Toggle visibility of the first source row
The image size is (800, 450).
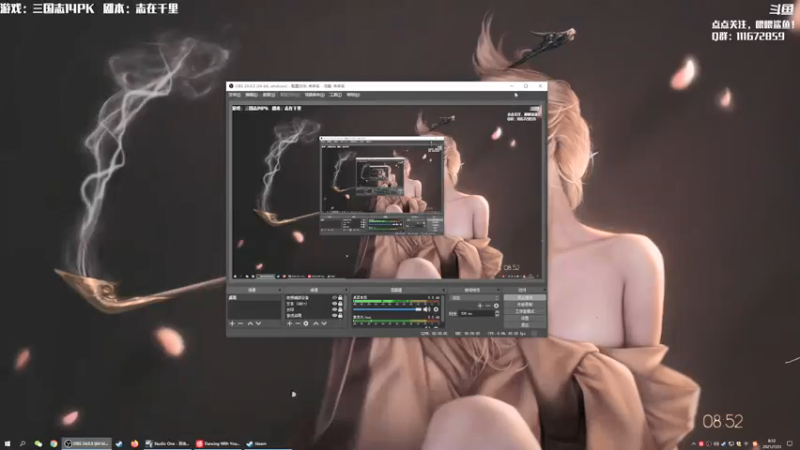point(335,297)
